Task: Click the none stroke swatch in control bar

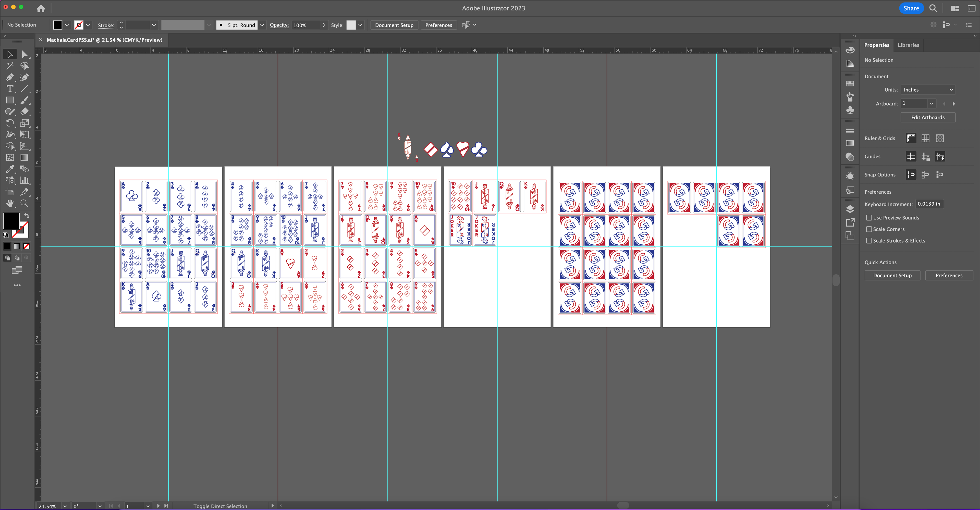Action: (x=79, y=25)
